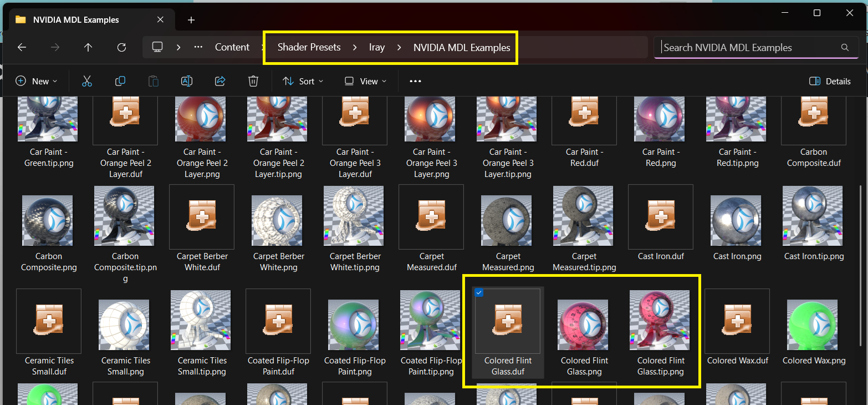Select Car Paint - Green.tip.png thumbnail
The image size is (868, 405).
coord(48,119)
